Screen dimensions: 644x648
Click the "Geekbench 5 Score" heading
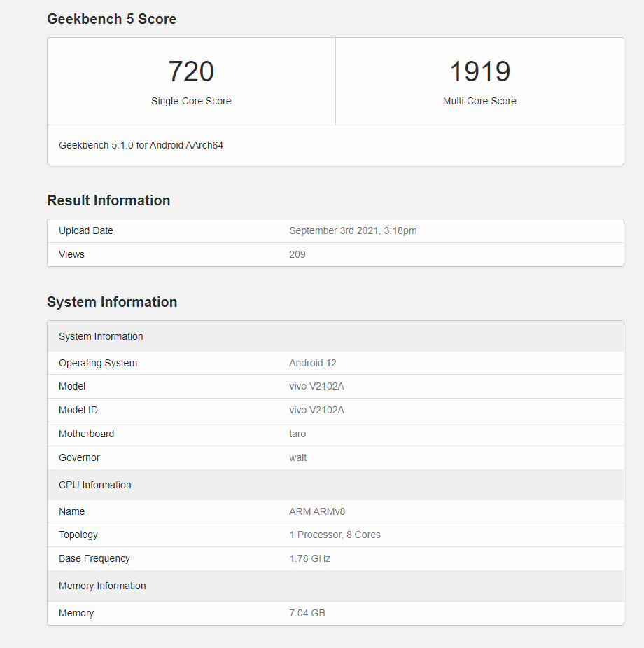(111, 19)
